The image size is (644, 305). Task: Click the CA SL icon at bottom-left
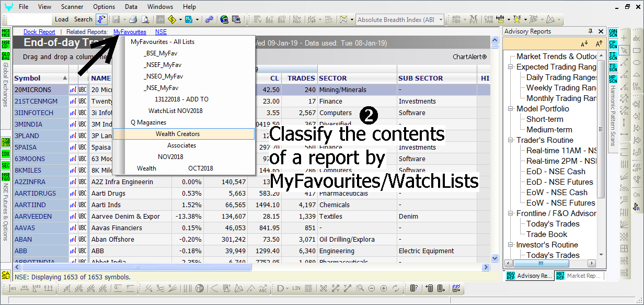coord(6,275)
